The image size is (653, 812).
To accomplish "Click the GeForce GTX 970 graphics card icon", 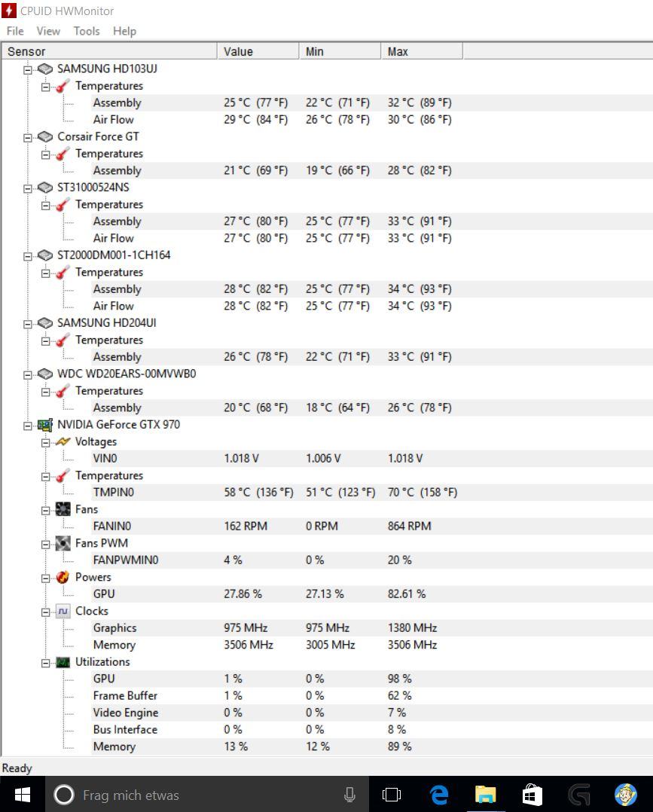I will [46, 424].
